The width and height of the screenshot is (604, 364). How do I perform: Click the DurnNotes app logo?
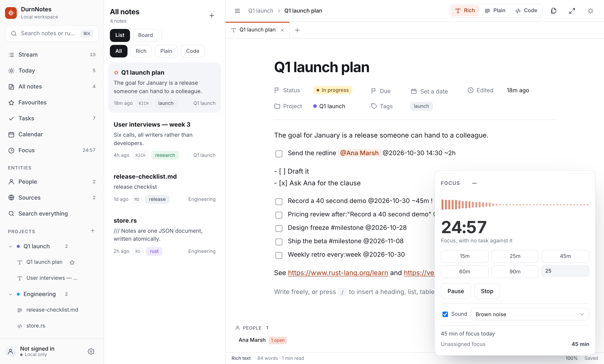point(11,13)
